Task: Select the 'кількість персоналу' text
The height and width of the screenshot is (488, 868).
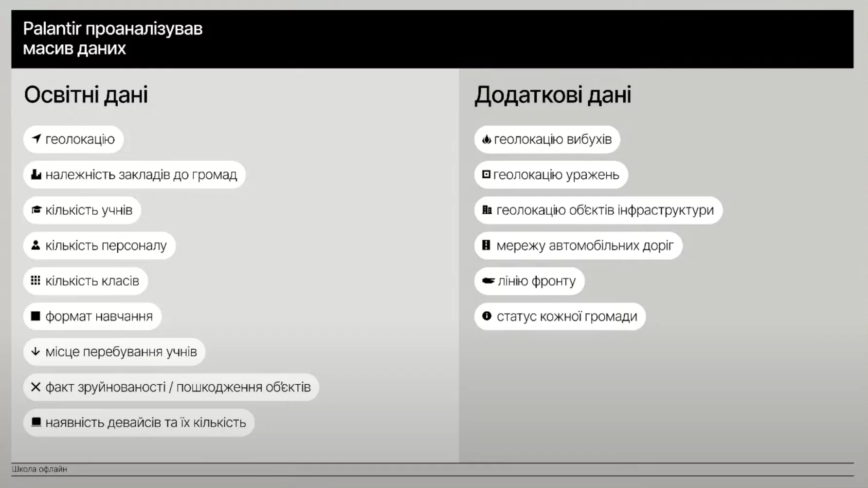Action: (x=106, y=245)
